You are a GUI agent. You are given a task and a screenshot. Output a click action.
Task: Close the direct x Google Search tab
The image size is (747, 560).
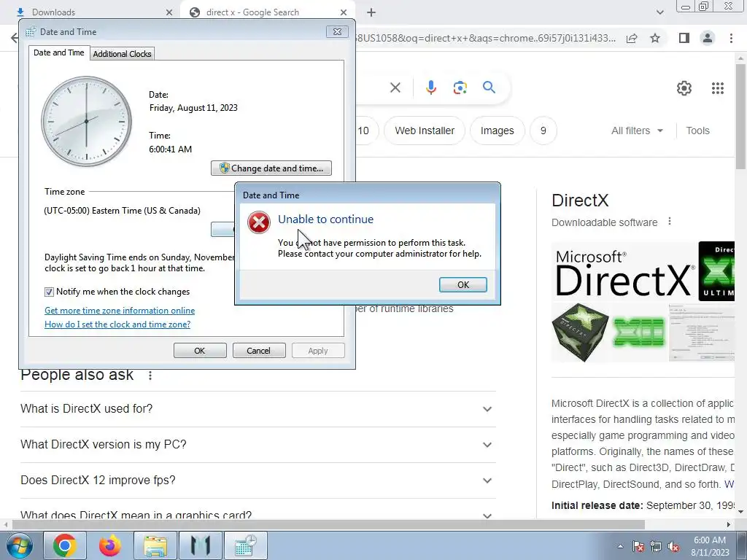click(x=344, y=12)
